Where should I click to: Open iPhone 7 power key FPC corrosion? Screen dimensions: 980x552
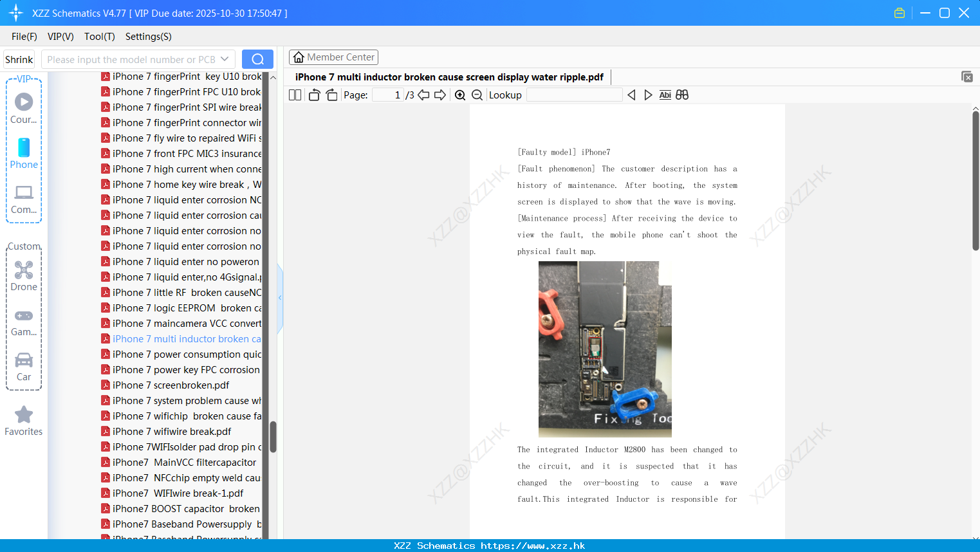181,370
